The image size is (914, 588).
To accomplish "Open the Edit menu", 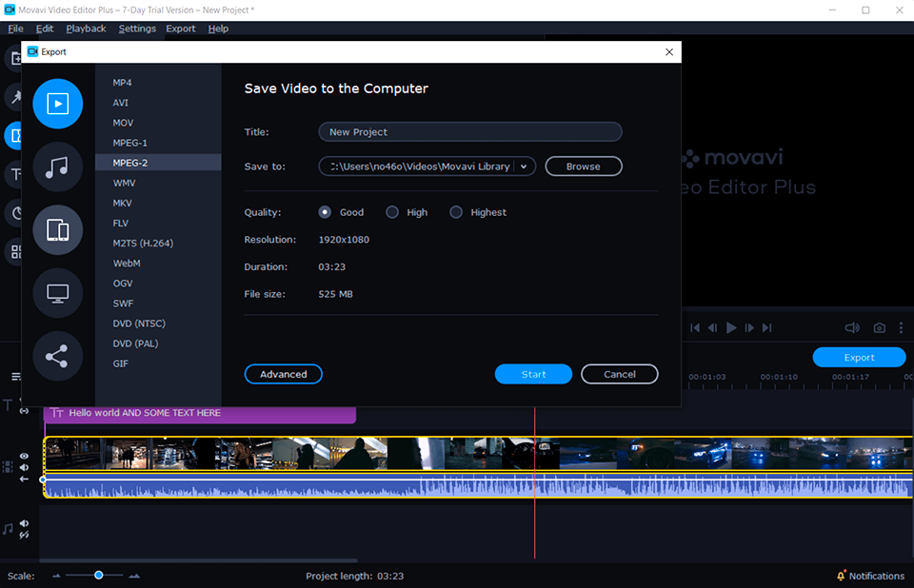I will point(45,29).
